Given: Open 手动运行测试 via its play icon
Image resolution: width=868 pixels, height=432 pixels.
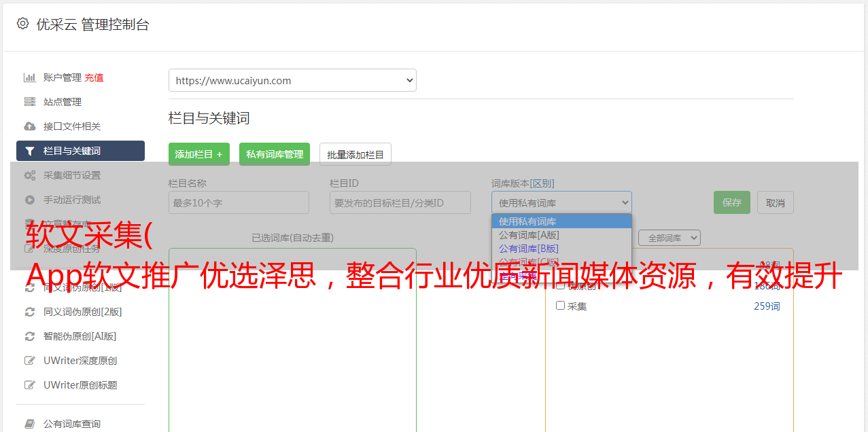Looking at the screenshot, I should point(29,200).
